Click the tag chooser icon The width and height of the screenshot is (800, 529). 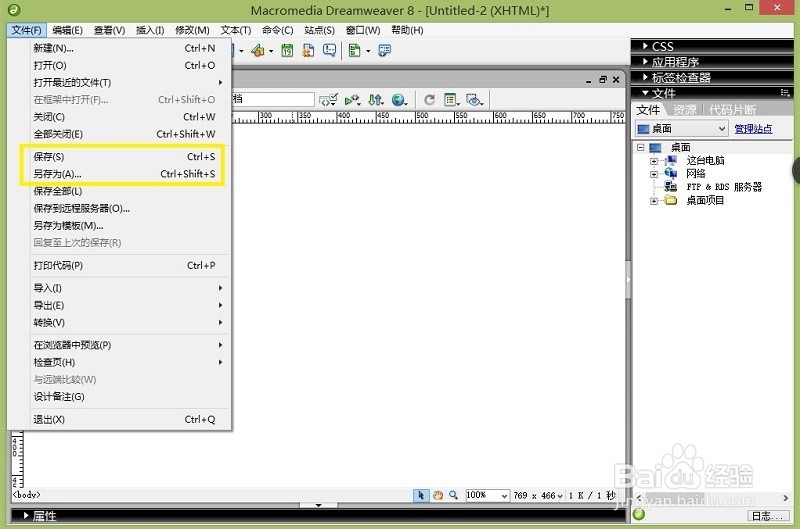[x=384, y=51]
